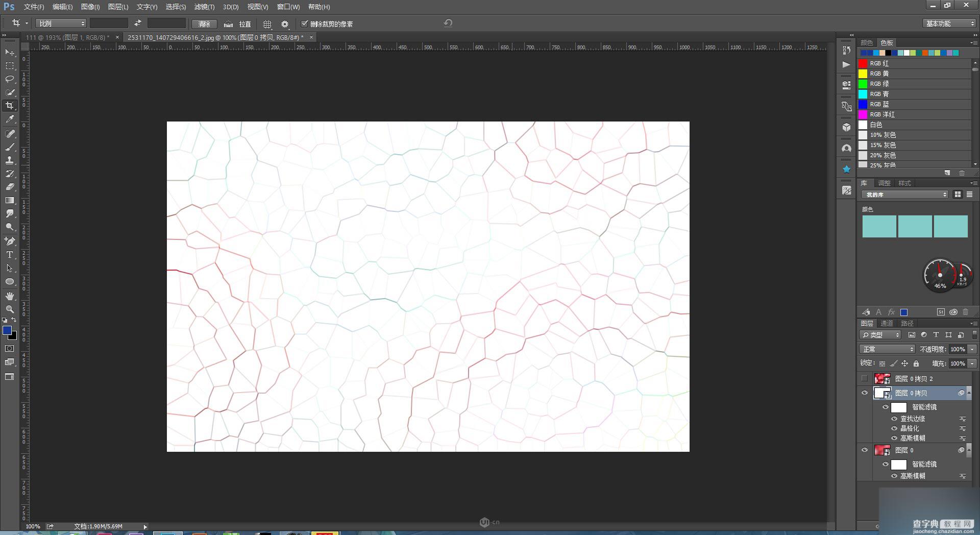980x535 pixels.
Task: Hide top '高斯模糊' filter under 图层 0 拷贝
Action: 894,438
